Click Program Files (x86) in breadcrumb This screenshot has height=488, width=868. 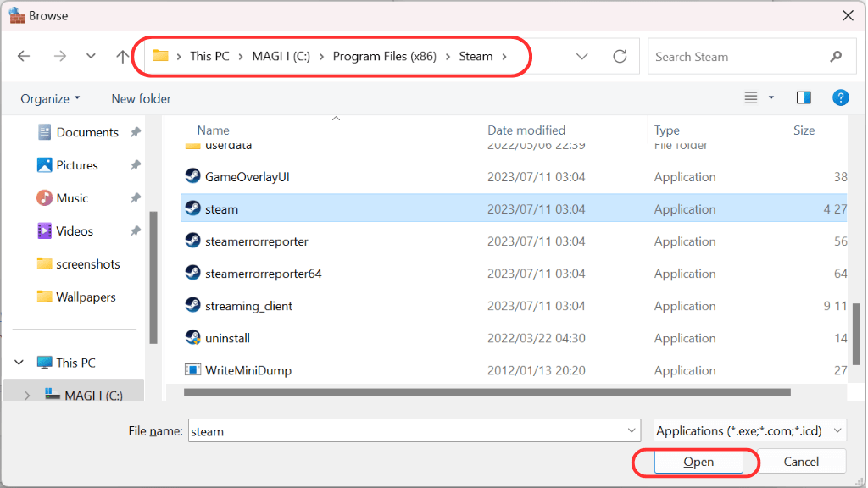[384, 57]
